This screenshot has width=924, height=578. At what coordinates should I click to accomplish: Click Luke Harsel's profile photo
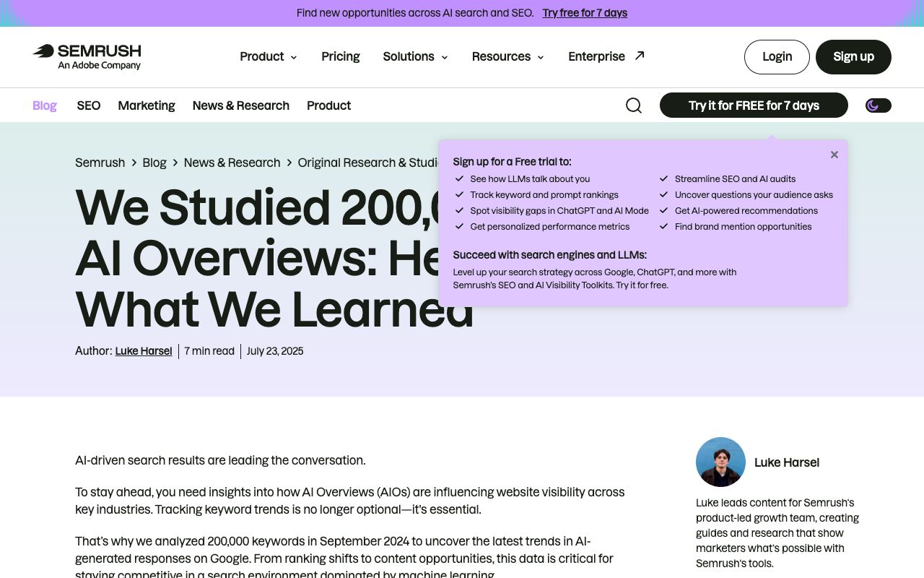(x=720, y=462)
